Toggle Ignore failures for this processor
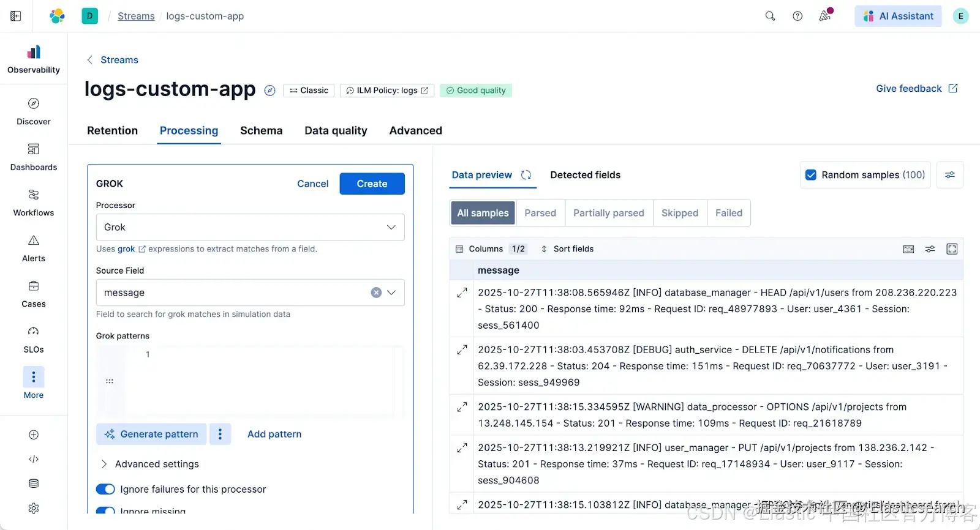980x530 pixels. click(105, 489)
